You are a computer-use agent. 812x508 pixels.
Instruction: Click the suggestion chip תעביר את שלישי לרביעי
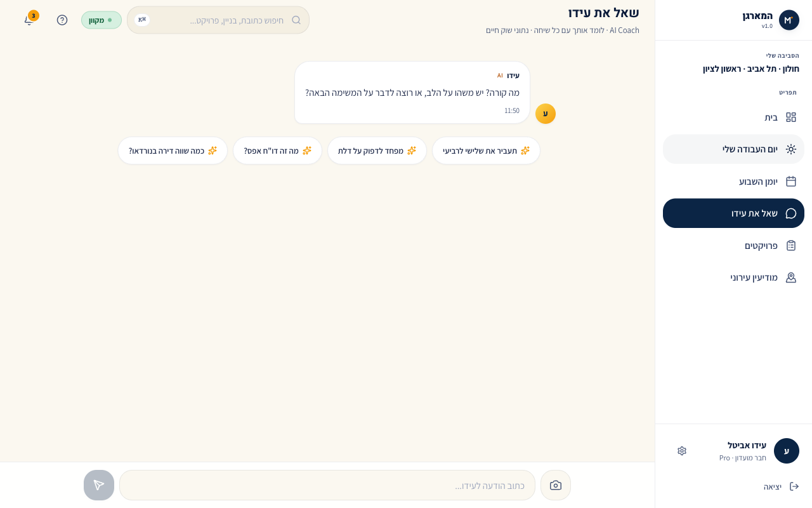click(x=487, y=150)
